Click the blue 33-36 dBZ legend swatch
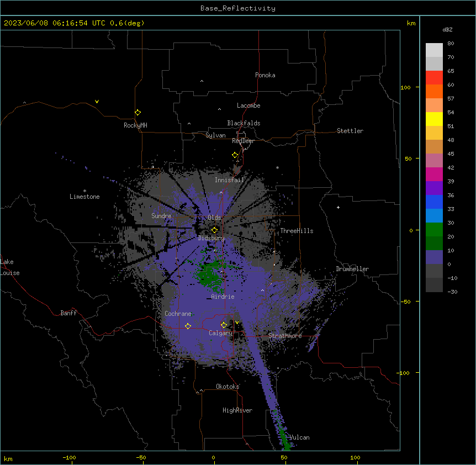476x465 pixels. click(x=434, y=202)
